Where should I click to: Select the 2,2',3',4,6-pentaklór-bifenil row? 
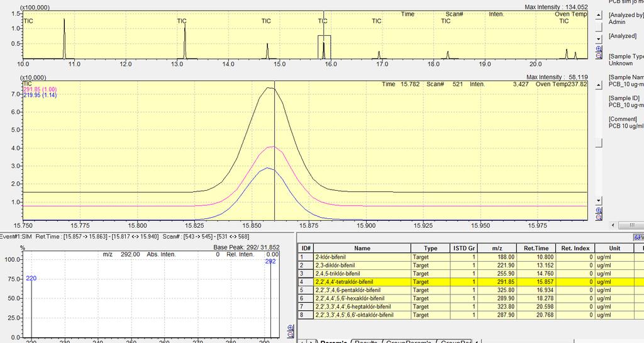(470, 290)
